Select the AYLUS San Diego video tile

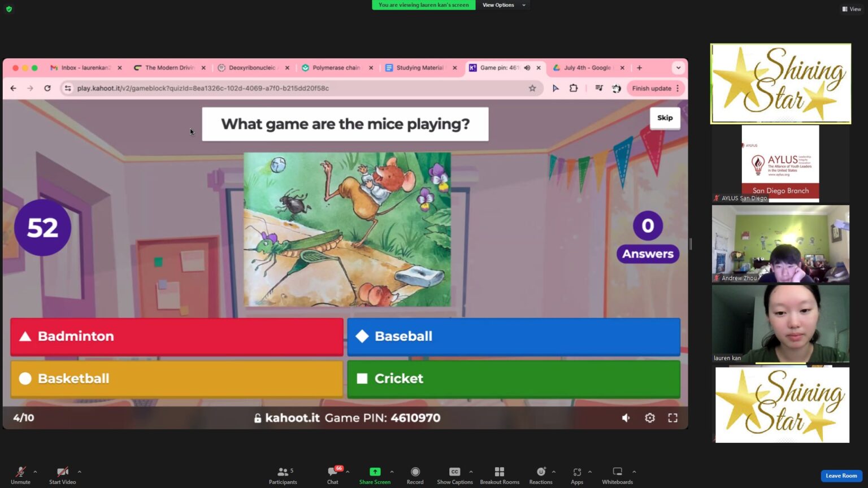[780, 164]
